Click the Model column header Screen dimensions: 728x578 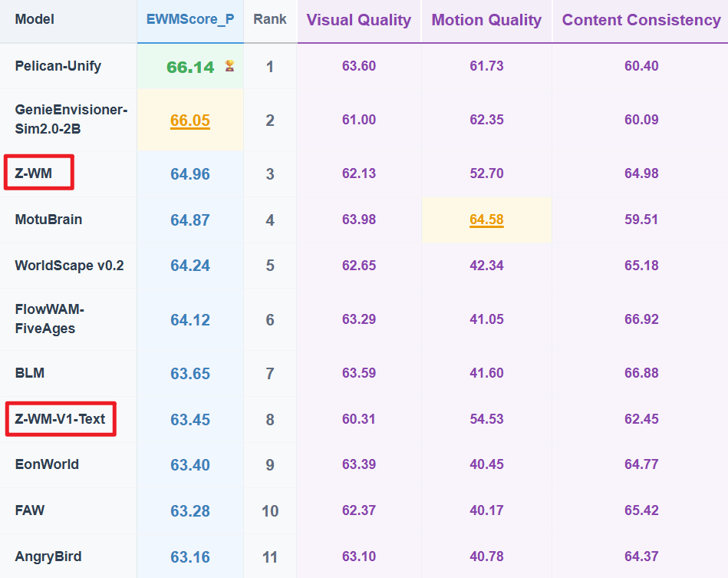point(35,19)
